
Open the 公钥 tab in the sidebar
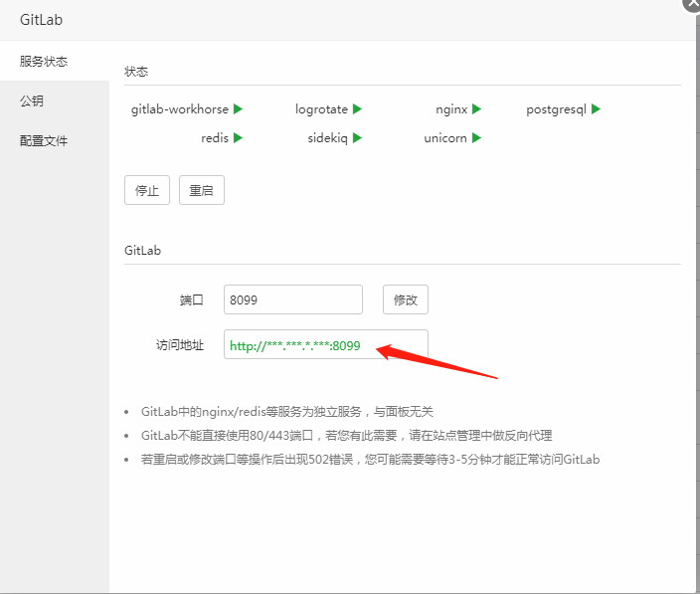[55, 100]
